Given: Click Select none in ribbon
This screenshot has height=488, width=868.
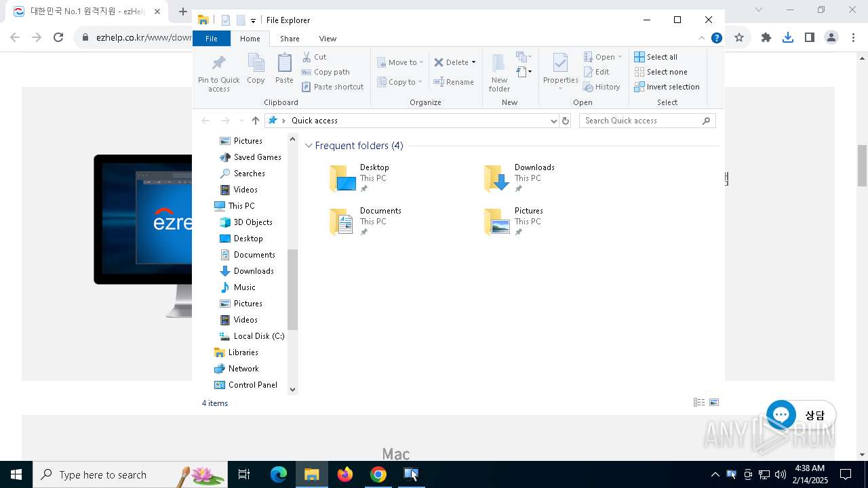Looking at the screenshot, I should (660, 72).
